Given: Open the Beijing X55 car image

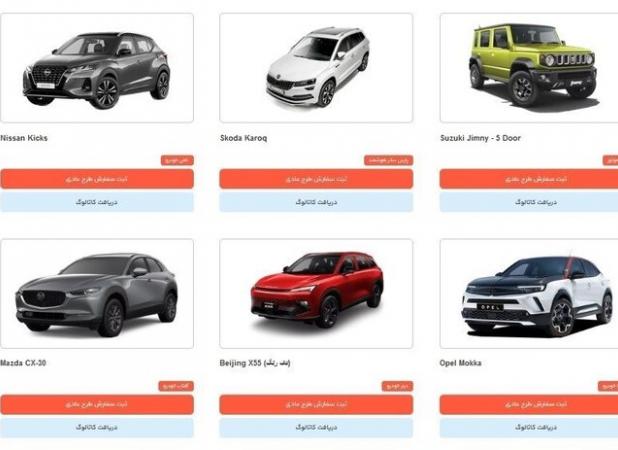Looking at the screenshot, I should (x=316, y=294).
